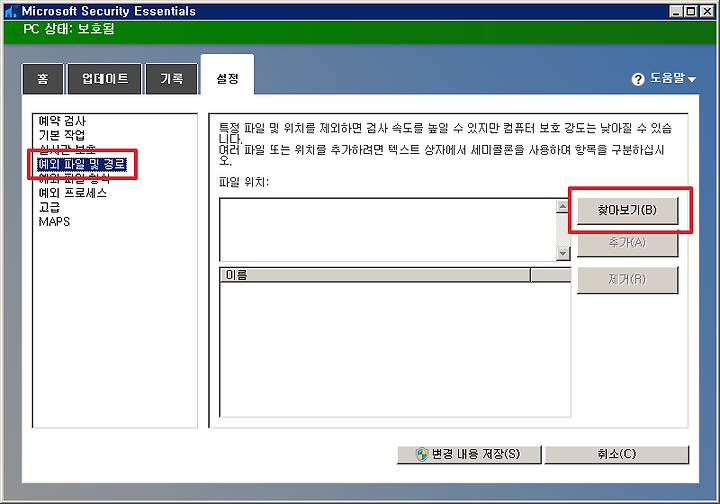Open the 홈 tab

tap(43, 79)
